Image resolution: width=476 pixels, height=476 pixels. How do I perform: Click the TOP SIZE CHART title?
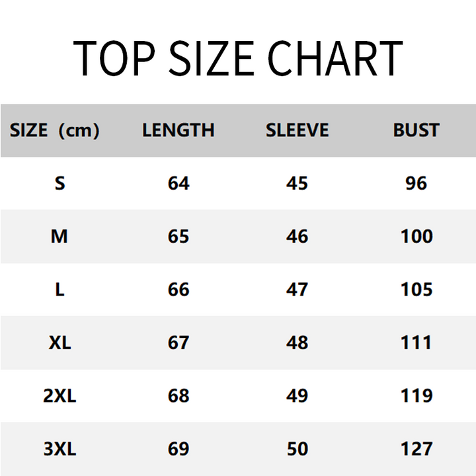[237, 58]
